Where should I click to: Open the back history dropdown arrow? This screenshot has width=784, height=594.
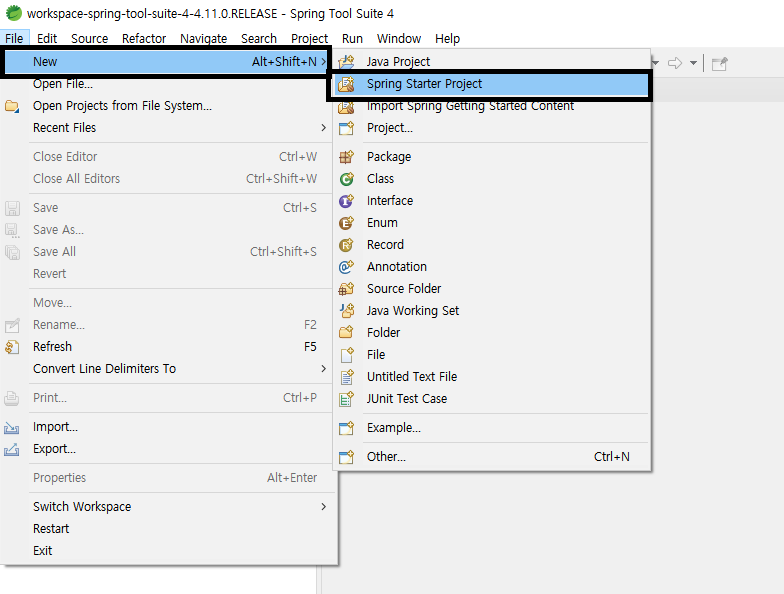tap(656, 63)
